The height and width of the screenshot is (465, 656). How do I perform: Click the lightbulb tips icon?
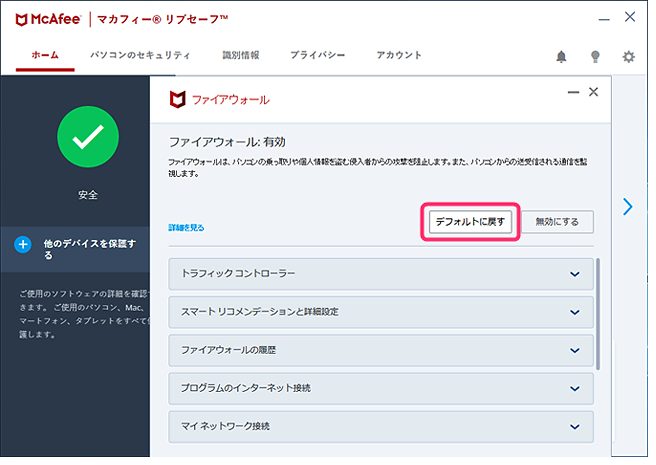[x=595, y=57]
